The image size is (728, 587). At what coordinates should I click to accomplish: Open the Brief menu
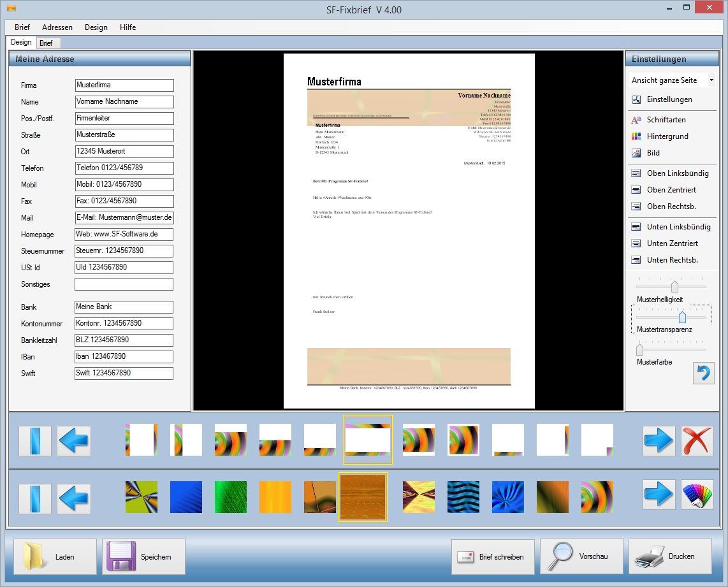(22, 27)
